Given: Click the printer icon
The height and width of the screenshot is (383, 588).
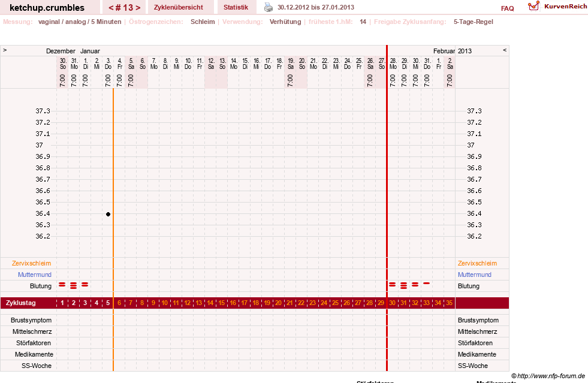Looking at the screenshot, I should click(x=269, y=7).
